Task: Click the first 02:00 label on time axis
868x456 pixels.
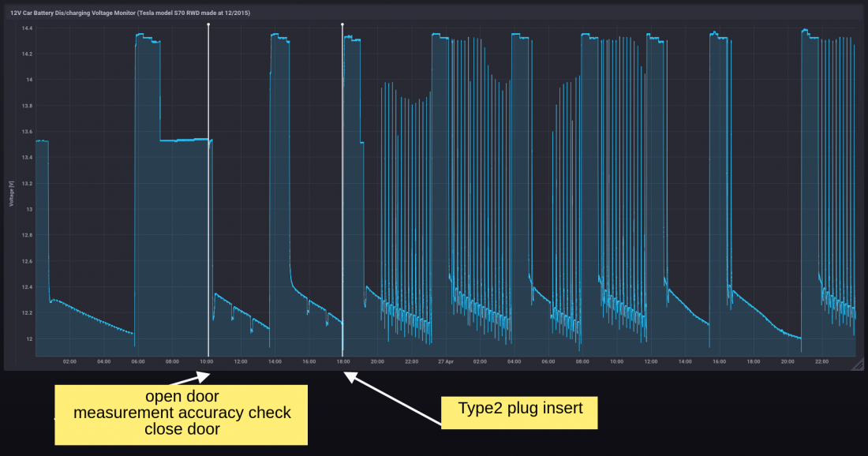Action: point(69,362)
